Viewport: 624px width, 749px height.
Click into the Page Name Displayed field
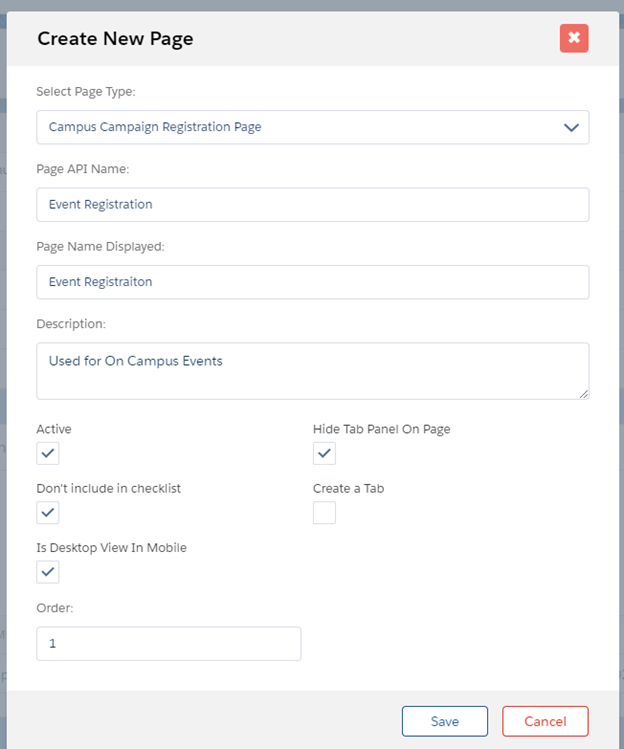312,282
